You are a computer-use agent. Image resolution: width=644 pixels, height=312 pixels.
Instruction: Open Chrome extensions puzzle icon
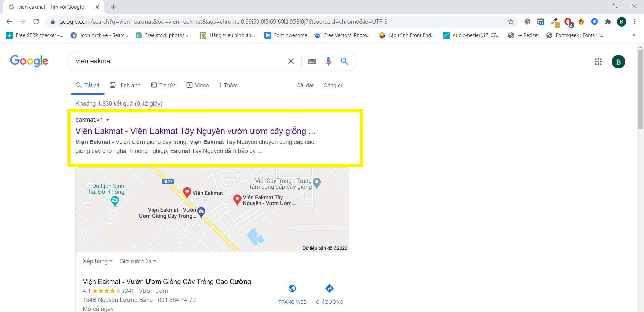608,22
